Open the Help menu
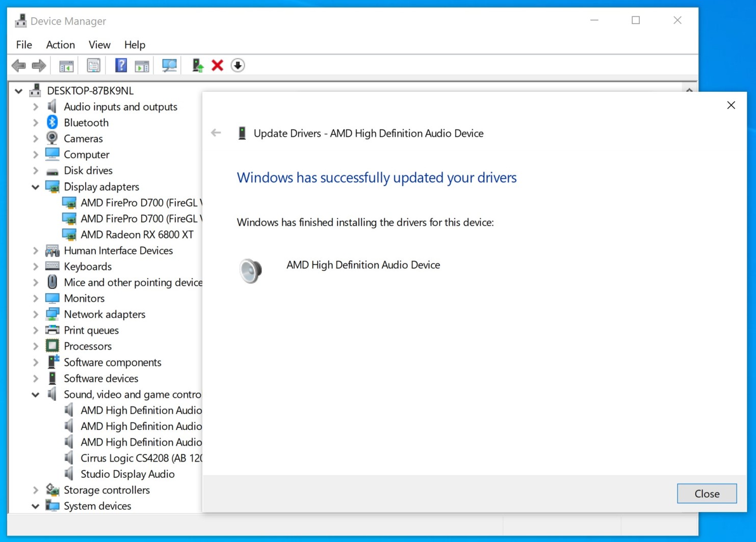The width and height of the screenshot is (756, 542). (x=135, y=45)
